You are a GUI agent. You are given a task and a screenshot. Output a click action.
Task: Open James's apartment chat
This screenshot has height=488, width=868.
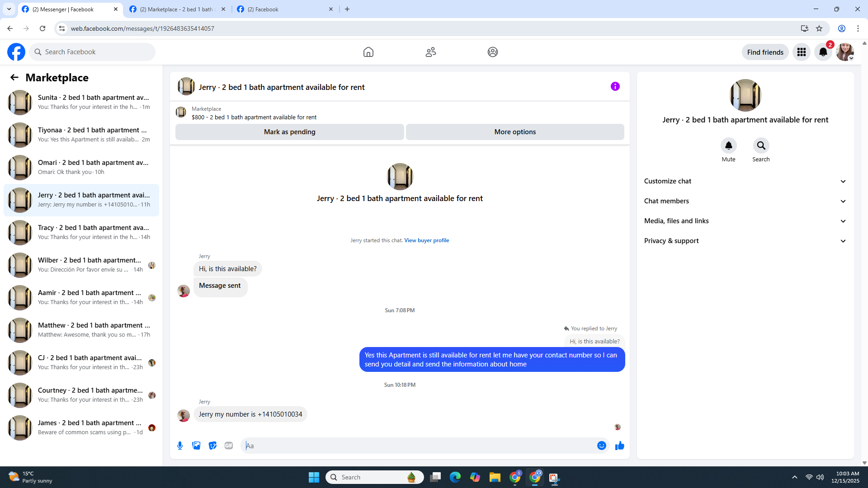click(81, 428)
